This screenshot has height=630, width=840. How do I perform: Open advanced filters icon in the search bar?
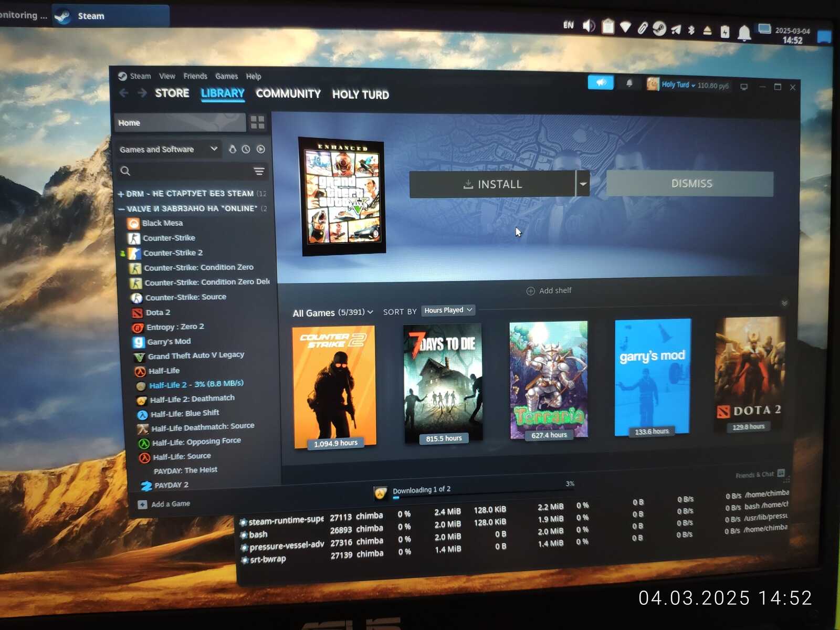tap(259, 171)
